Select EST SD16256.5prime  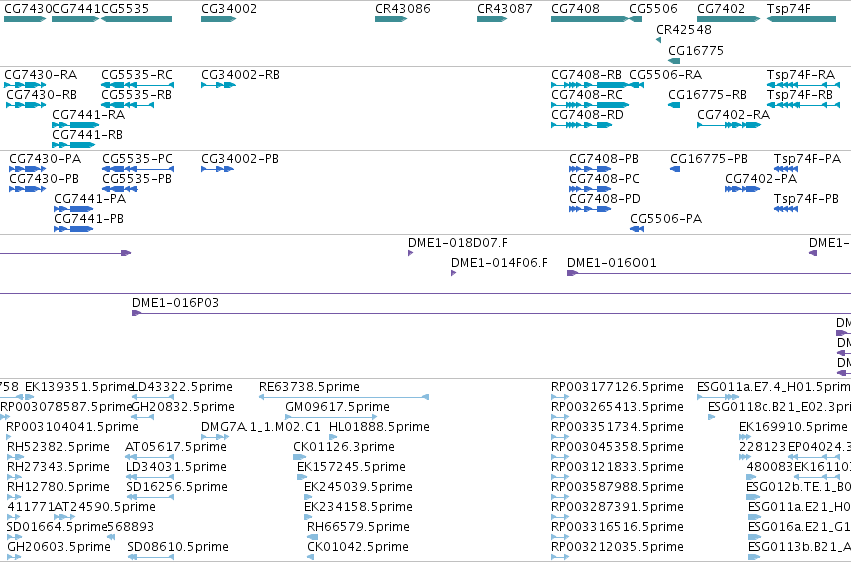177,487
